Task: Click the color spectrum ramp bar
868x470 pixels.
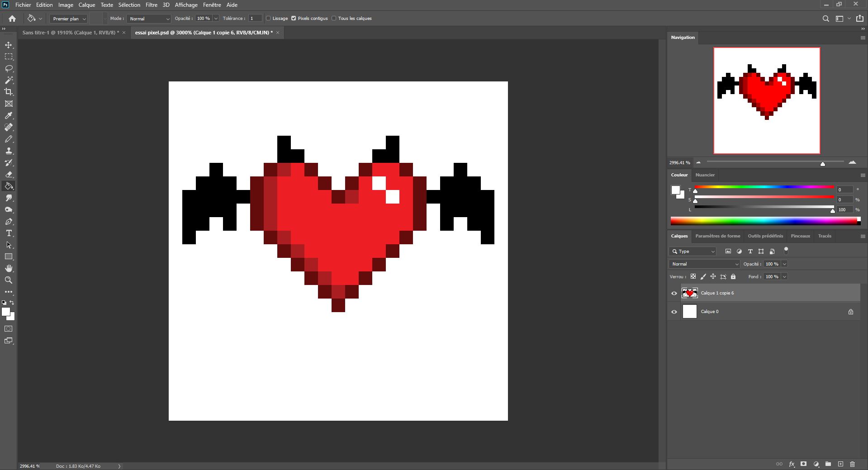Action: click(x=764, y=221)
